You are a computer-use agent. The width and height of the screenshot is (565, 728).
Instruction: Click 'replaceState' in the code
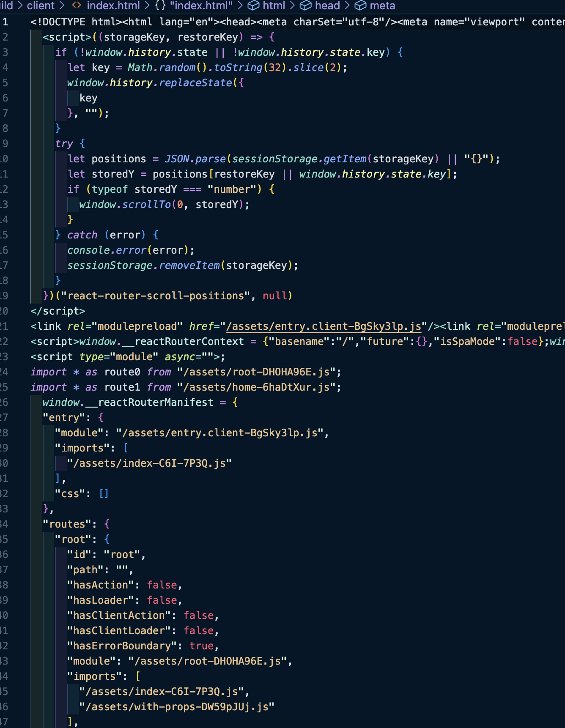coord(195,83)
